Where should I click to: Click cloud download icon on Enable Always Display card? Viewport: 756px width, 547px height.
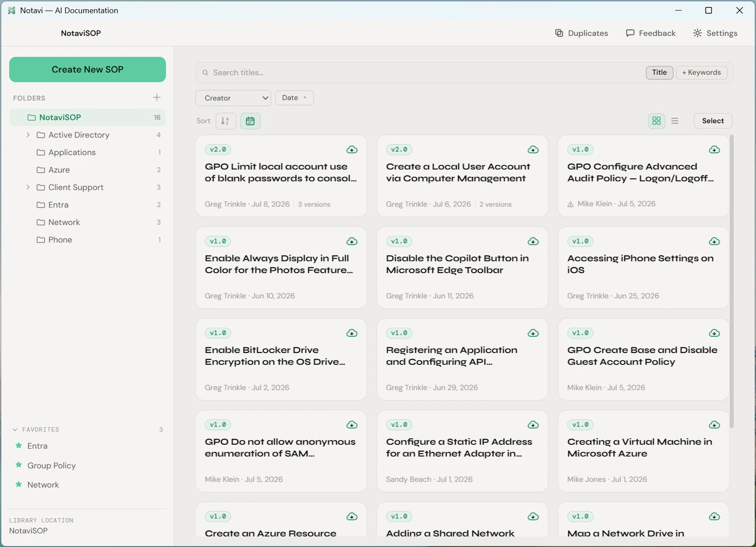pyautogui.click(x=352, y=241)
